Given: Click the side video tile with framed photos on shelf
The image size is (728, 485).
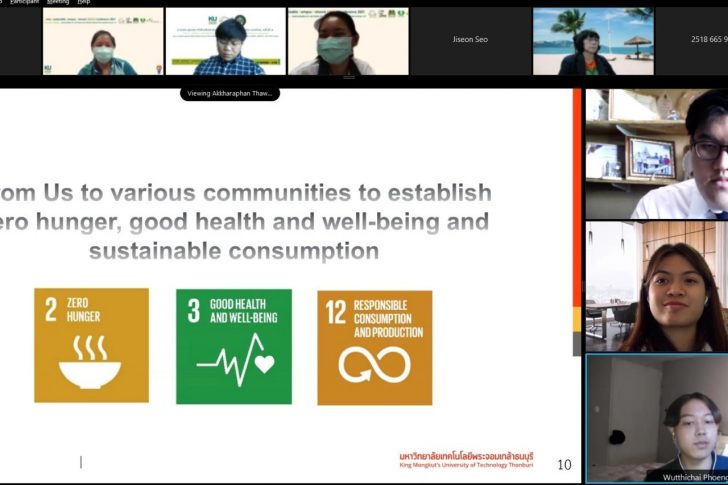Looking at the screenshot, I should [657, 154].
